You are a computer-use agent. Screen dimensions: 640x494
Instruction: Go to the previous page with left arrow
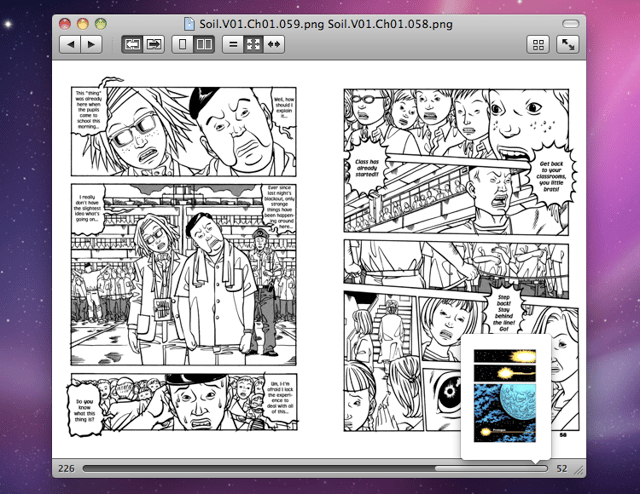70,45
